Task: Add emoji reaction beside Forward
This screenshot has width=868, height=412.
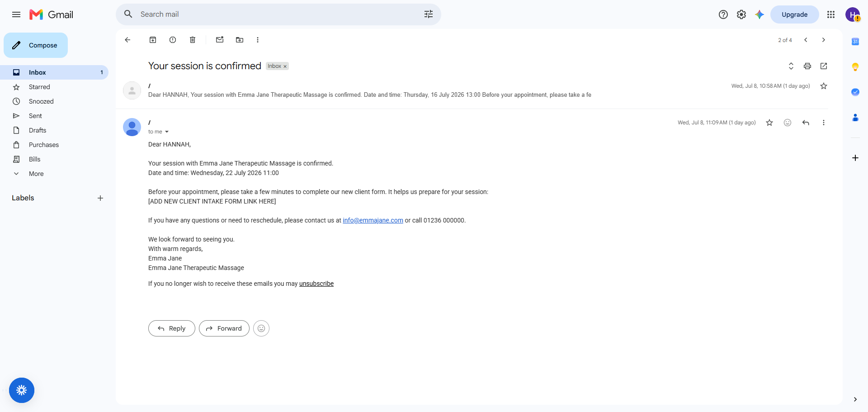Action: click(261, 328)
